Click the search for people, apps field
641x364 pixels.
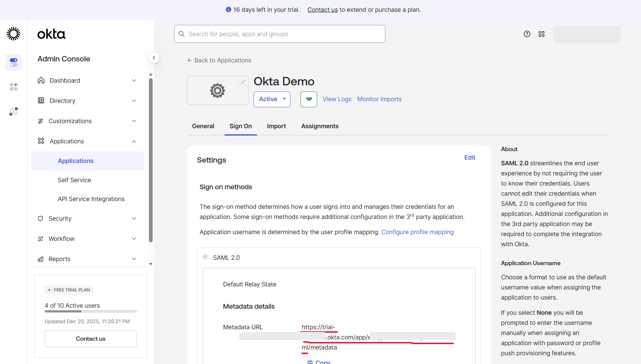point(280,34)
